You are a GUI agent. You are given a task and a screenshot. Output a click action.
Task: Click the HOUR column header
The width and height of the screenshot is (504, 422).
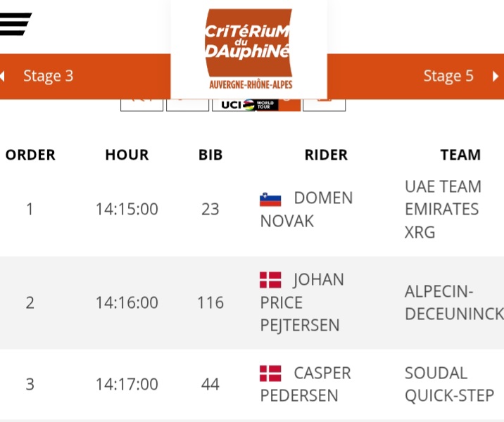(127, 155)
